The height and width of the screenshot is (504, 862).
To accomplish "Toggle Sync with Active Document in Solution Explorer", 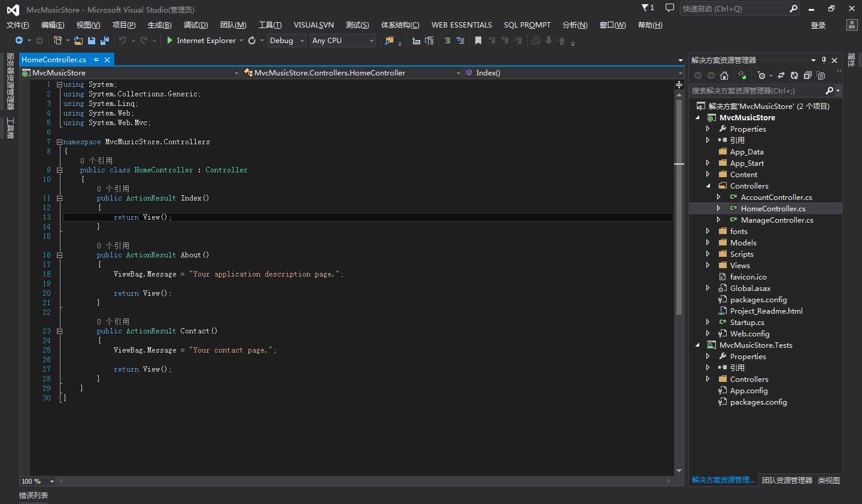I will (x=781, y=75).
